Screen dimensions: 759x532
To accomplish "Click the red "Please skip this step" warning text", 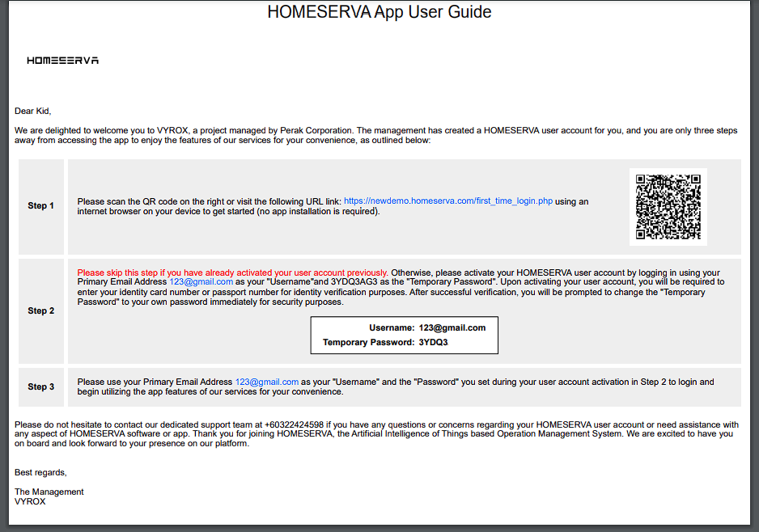I will [x=232, y=272].
